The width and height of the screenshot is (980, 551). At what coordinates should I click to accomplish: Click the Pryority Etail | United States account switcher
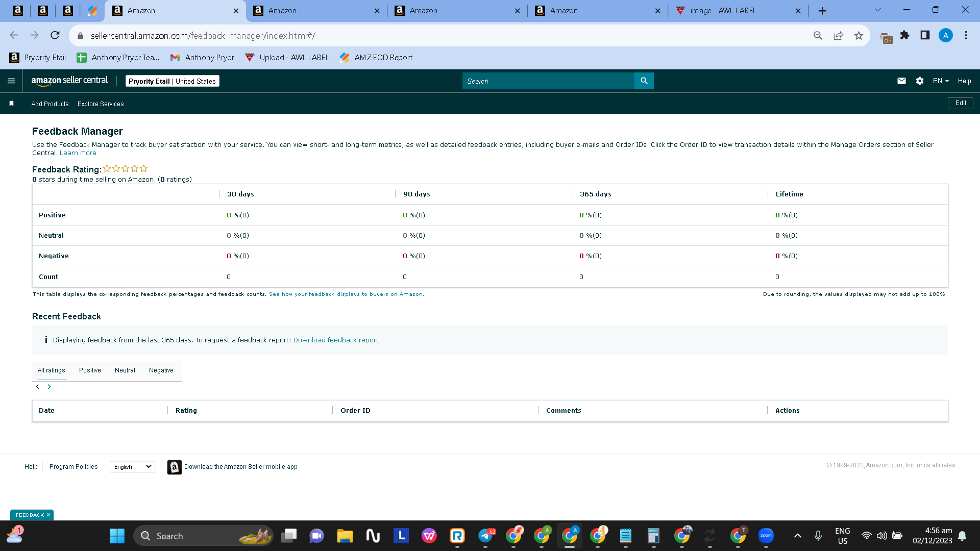pyautogui.click(x=173, y=81)
